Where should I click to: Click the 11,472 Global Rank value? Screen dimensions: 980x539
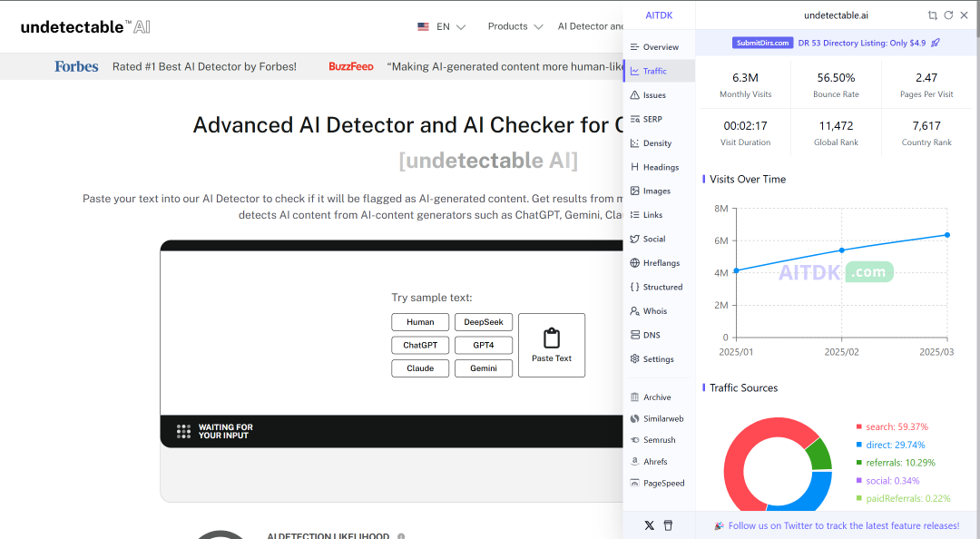836,126
